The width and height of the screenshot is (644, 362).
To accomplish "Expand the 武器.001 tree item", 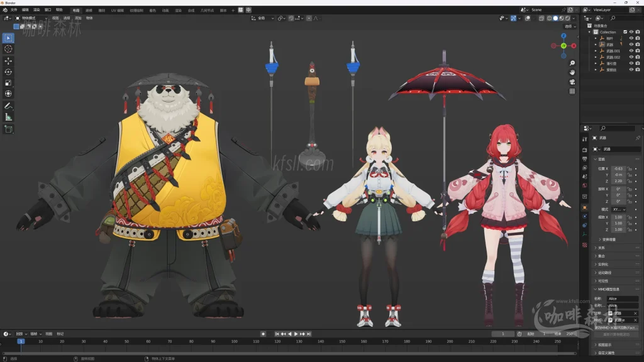I will [x=596, y=51].
